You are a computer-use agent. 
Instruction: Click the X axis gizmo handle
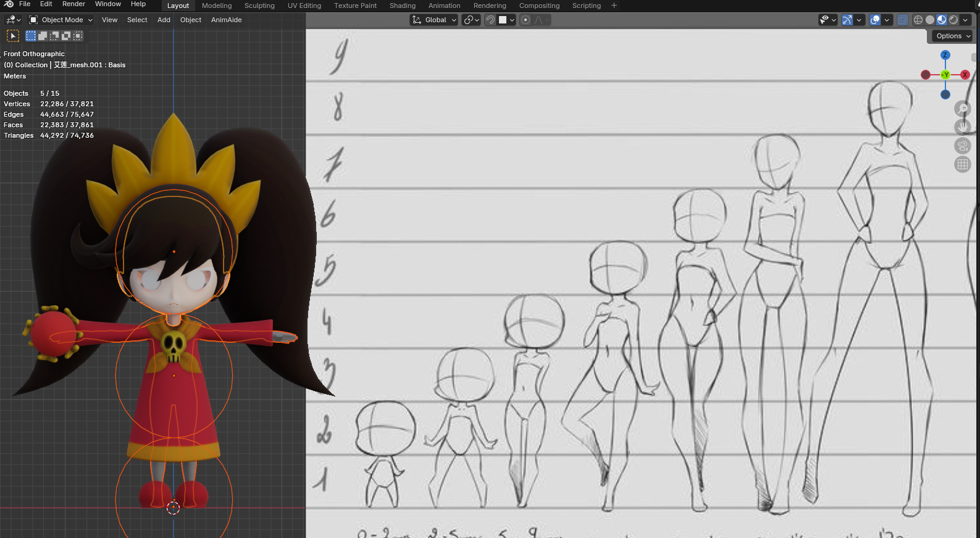tap(965, 75)
